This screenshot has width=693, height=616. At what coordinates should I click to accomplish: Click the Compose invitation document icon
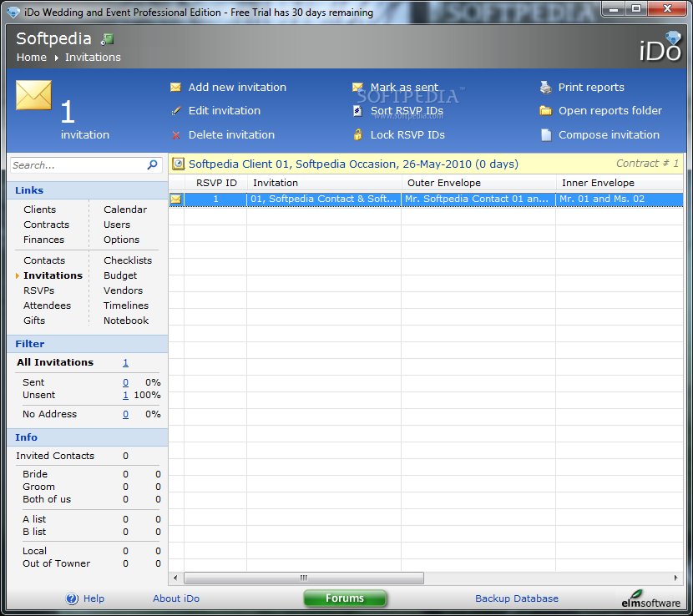coord(546,134)
